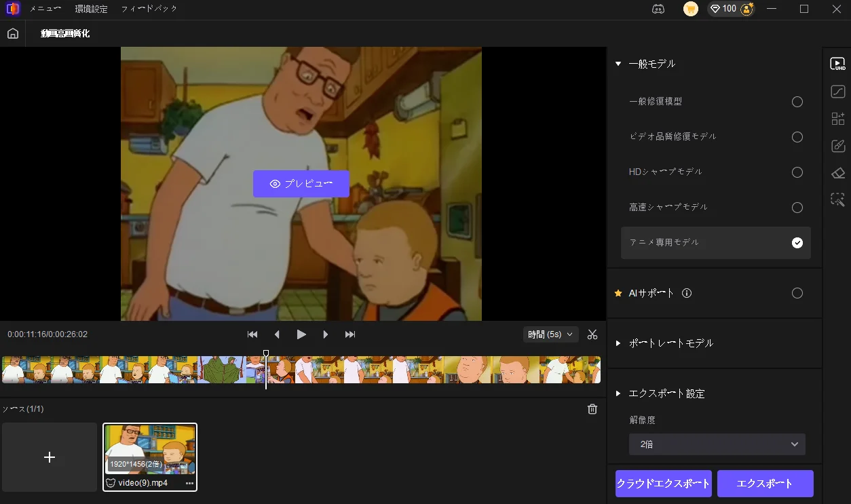Click the プレビュー button

pyautogui.click(x=301, y=184)
